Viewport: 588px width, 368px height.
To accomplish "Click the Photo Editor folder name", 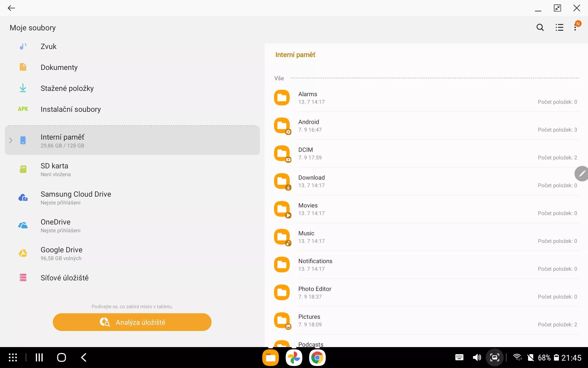I will (x=315, y=289).
